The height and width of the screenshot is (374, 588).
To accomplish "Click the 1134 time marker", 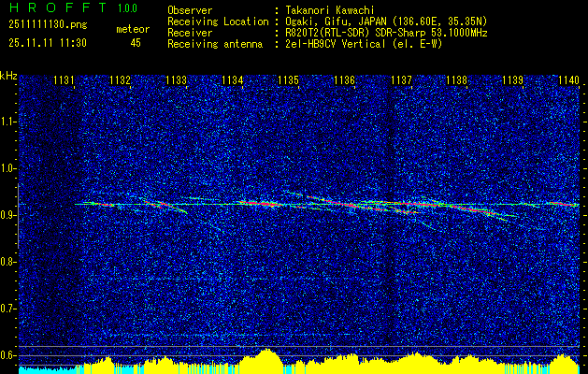I will [232, 80].
